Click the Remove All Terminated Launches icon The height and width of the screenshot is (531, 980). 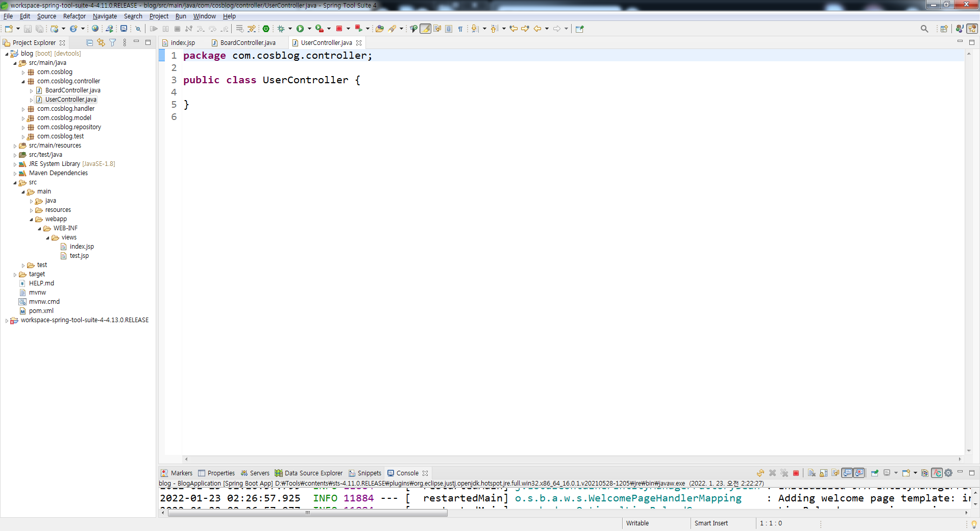[x=785, y=473]
